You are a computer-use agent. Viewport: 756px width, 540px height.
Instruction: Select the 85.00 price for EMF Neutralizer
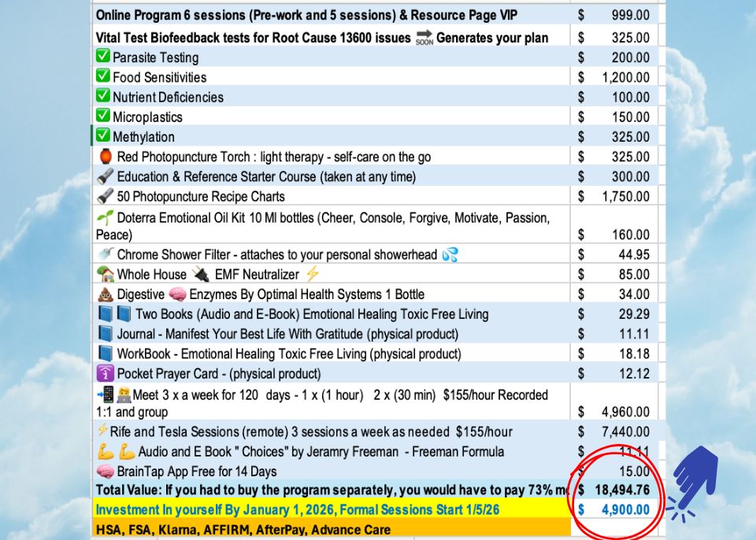click(x=634, y=275)
